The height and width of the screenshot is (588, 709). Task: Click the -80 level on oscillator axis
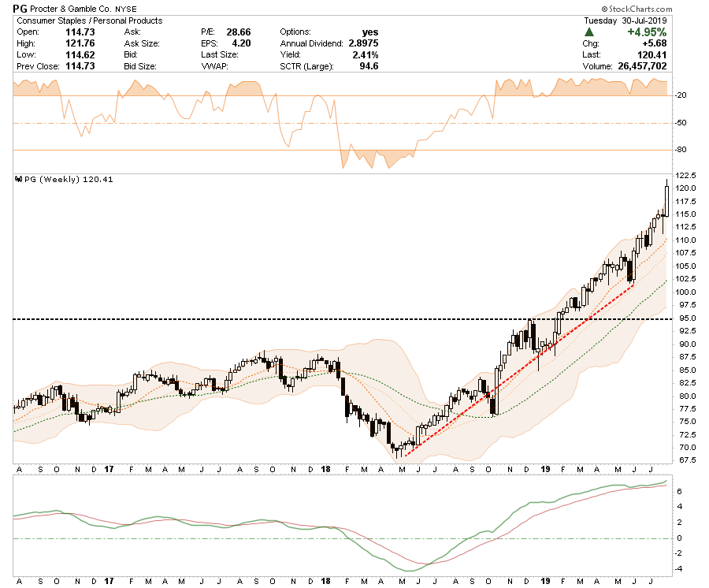tap(681, 150)
